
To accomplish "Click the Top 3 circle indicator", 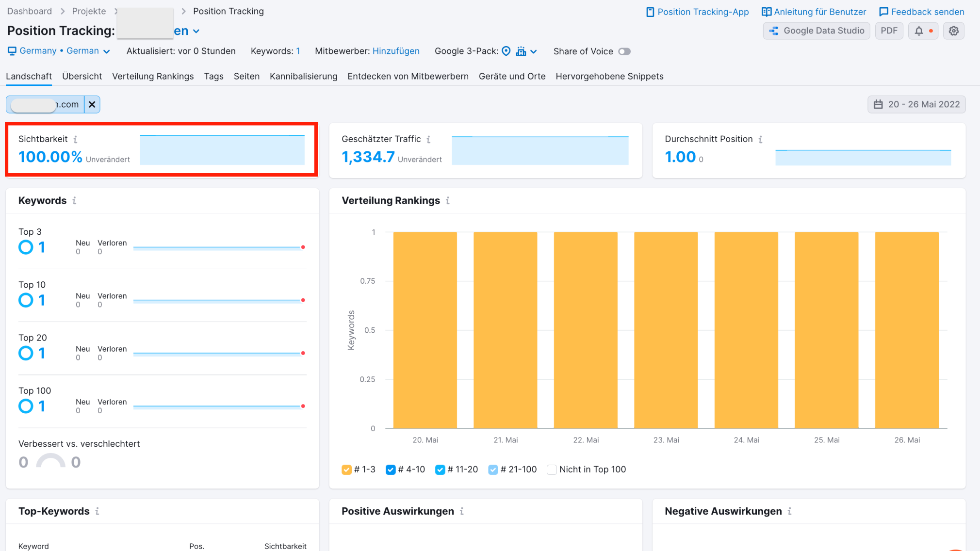I will coord(26,247).
